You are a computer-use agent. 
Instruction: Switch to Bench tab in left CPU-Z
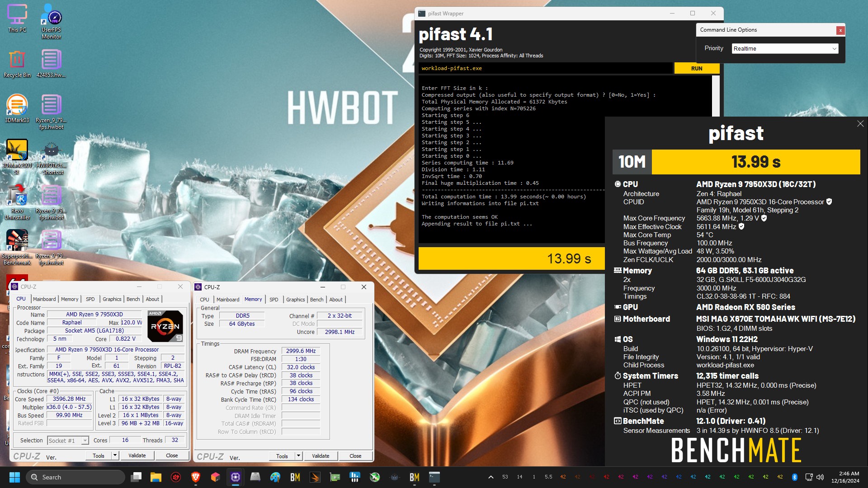133,299
